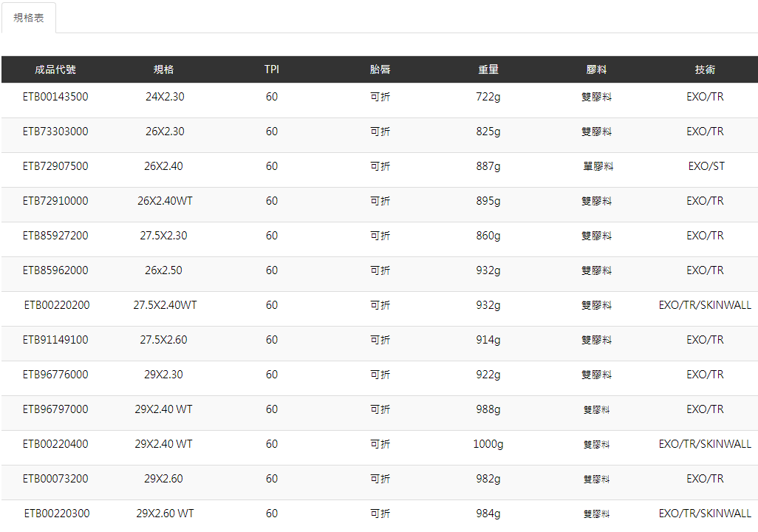Select the 29X2.60 WT spec cell

tap(165, 514)
